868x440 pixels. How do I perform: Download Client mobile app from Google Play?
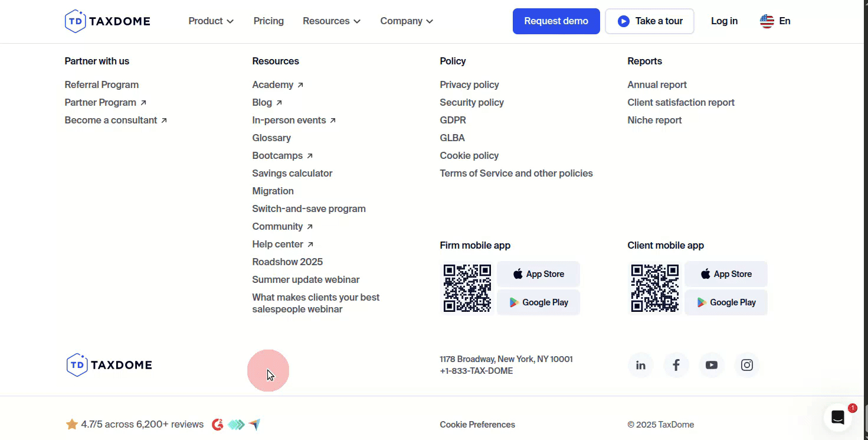[x=726, y=302]
